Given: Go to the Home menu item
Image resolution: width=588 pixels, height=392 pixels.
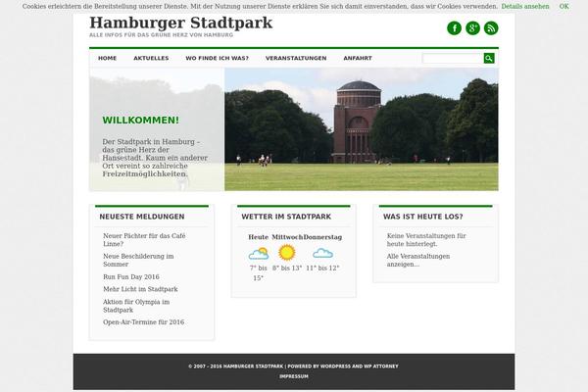Looking at the screenshot, I should pyautogui.click(x=107, y=58).
